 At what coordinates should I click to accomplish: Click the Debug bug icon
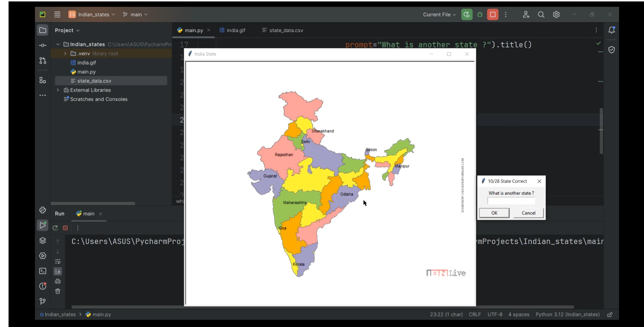480,15
